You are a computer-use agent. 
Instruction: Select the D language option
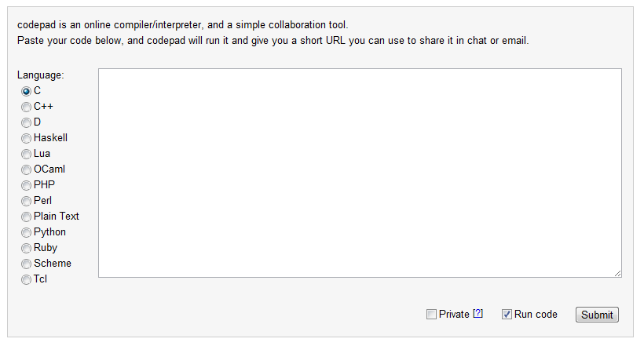pos(26,122)
